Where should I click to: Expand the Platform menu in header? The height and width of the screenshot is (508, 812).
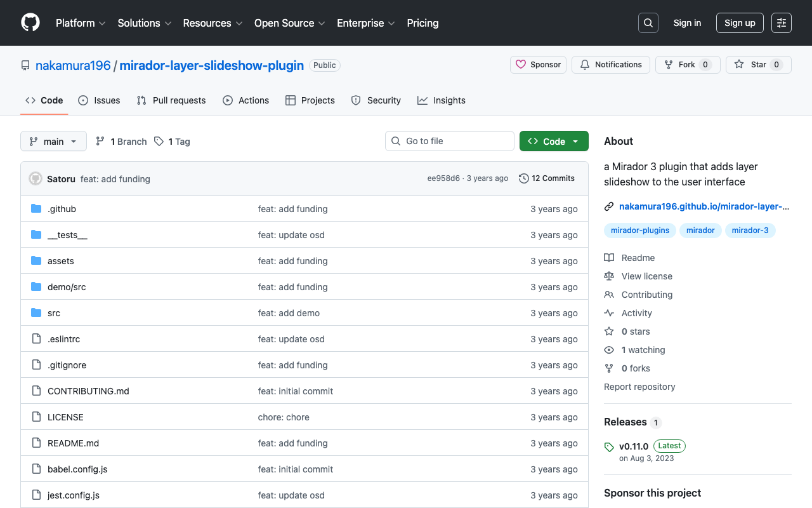pos(80,23)
